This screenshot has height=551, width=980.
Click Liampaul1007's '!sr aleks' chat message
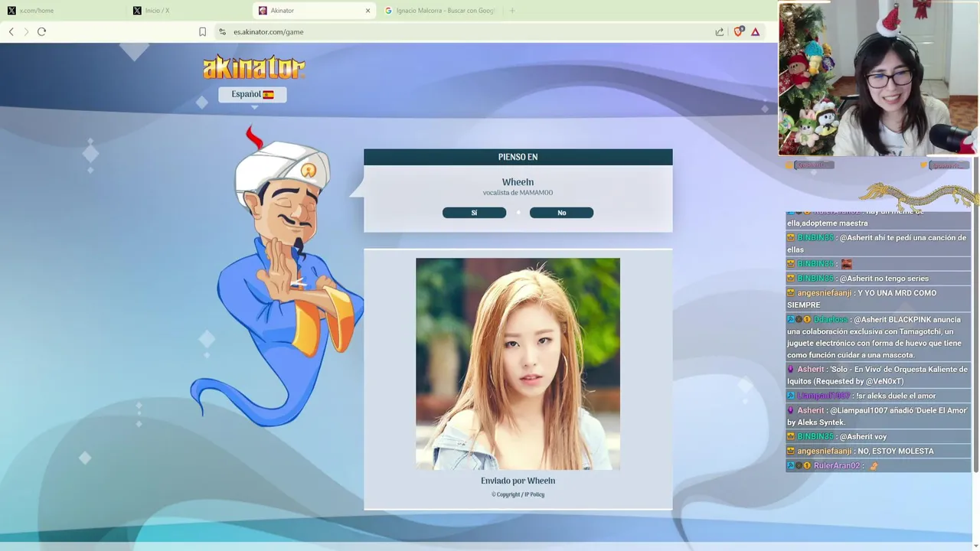[x=878, y=396]
